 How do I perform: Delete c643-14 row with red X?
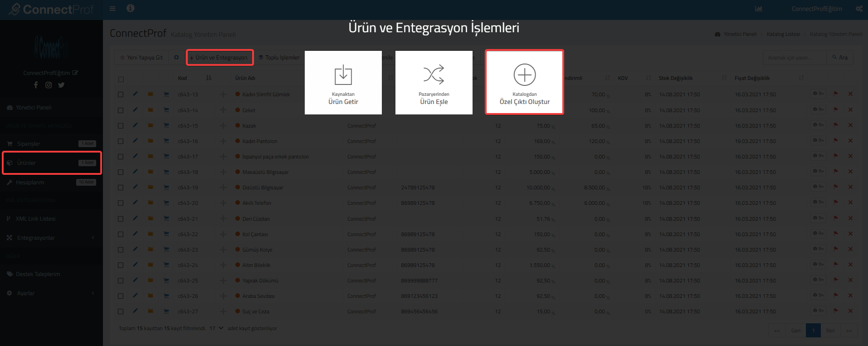[x=850, y=109]
